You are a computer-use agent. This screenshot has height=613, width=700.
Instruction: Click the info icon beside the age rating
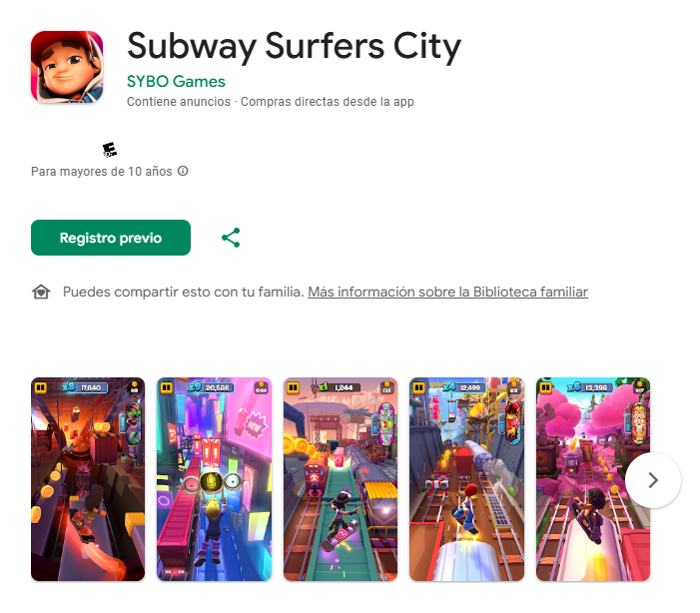(183, 171)
